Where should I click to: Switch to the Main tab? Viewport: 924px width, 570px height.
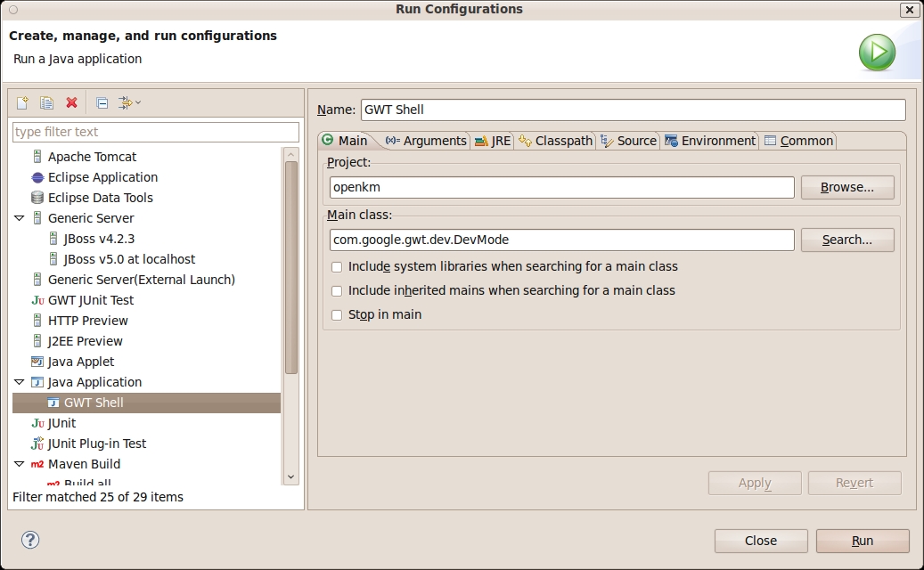click(x=346, y=141)
